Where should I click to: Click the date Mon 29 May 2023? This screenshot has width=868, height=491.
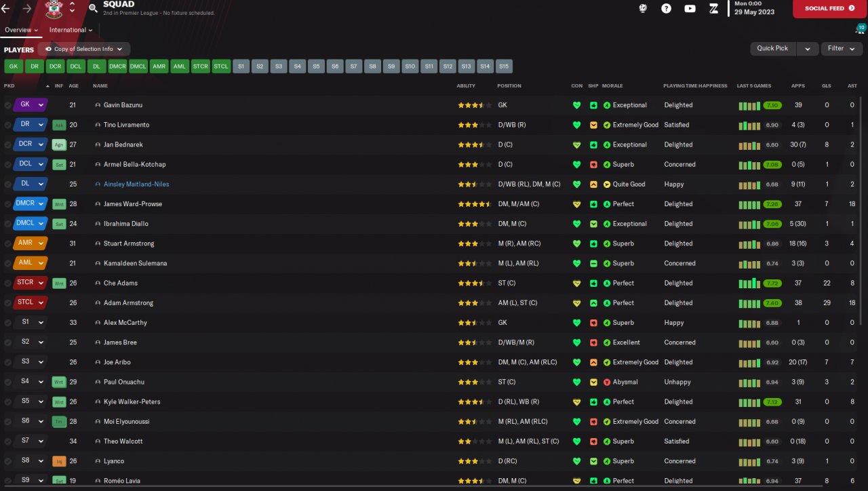pyautogui.click(x=754, y=8)
